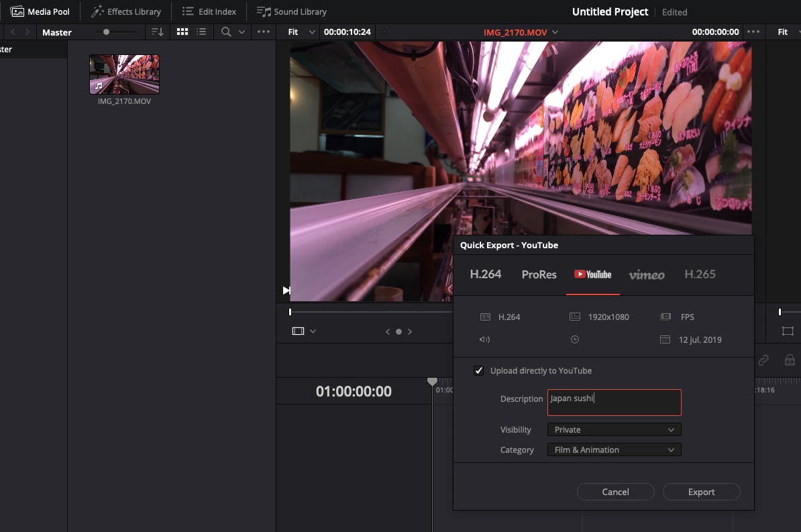Select the H.264 export preset tab
Image resolution: width=801 pixels, height=532 pixels.
pos(485,274)
